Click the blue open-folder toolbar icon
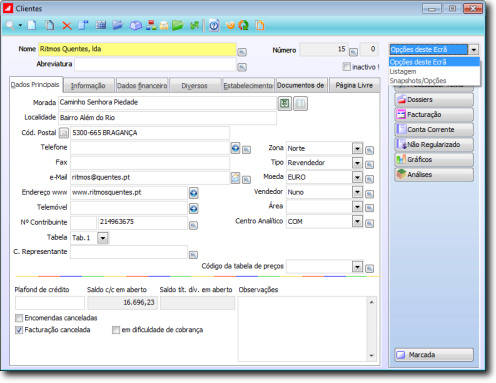The height and width of the screenshot is (383, 496). [x=117, y=25]
